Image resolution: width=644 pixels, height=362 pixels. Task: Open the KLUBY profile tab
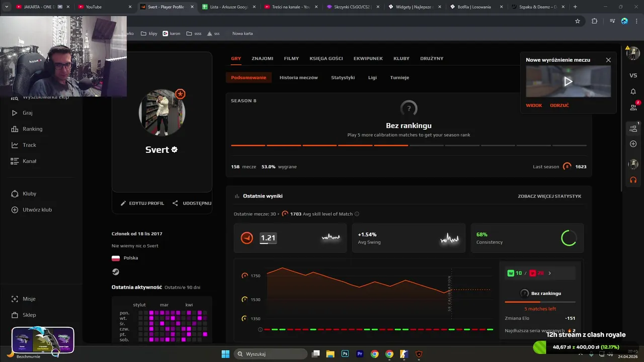(401, 58)
